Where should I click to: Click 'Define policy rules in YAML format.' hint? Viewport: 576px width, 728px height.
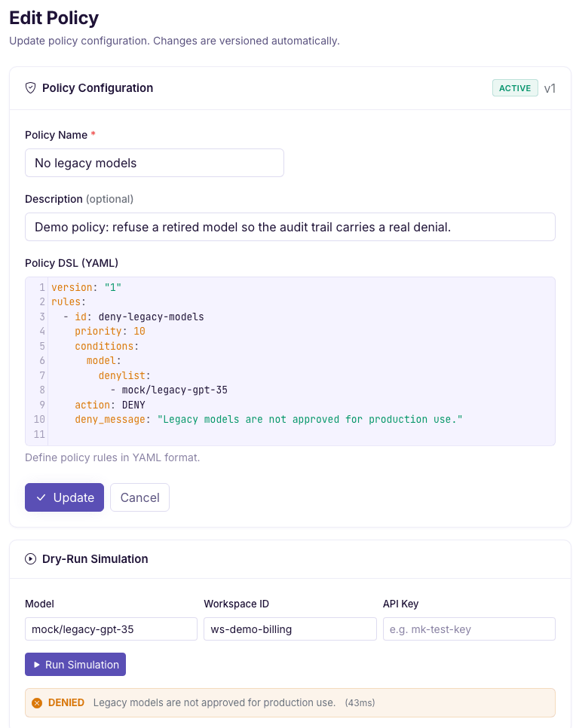[112, 457]
